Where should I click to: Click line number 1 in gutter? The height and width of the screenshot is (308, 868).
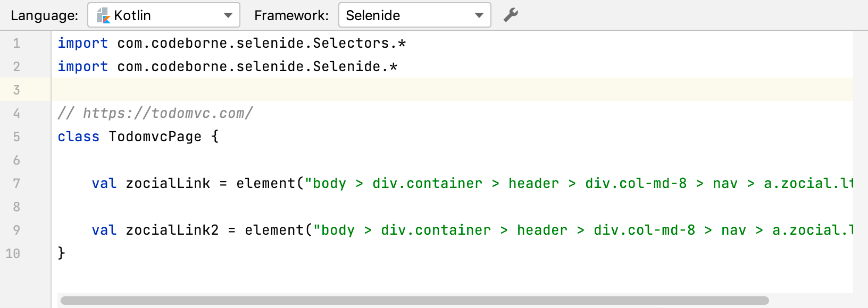pyautogui.click(x=16, y=43)
